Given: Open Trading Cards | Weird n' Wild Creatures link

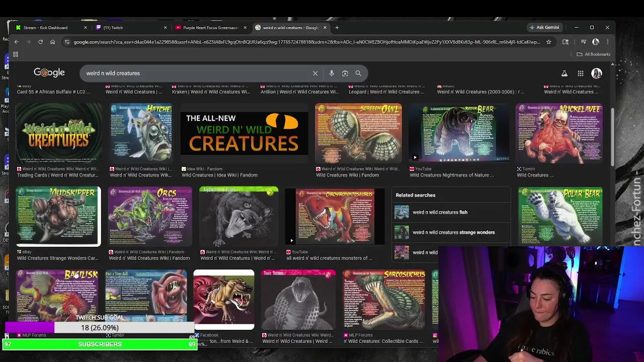Looking at the screenshot, I should 57,175.
